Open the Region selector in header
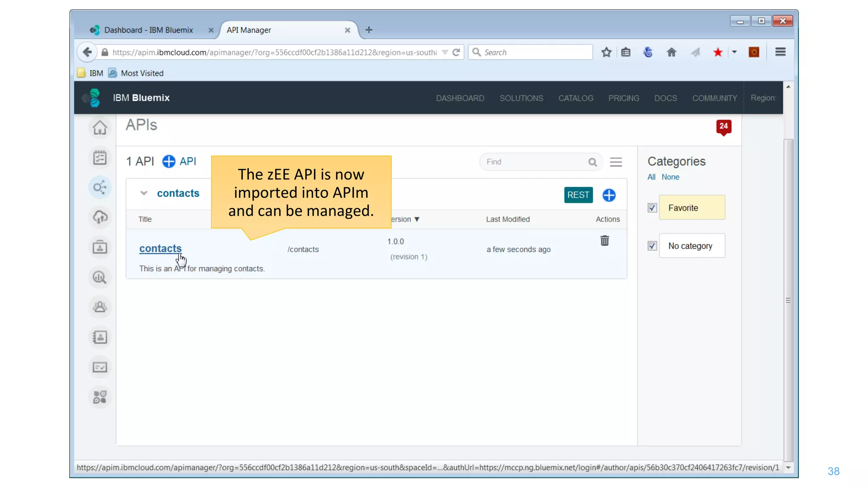The width and height of the screenshot is (868, 488). (x=763, y=97)
